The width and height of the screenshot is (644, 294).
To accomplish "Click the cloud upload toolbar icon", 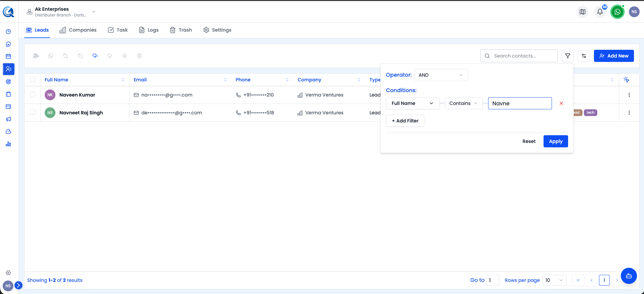I will pos(95,56).
